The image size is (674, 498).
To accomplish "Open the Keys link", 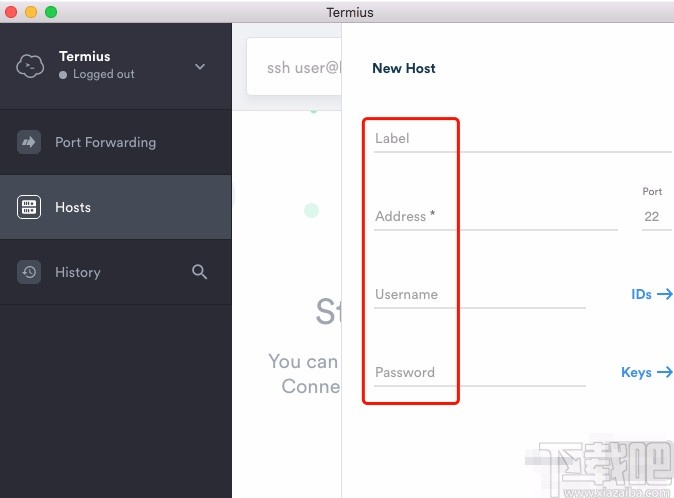I will point(636,373).
